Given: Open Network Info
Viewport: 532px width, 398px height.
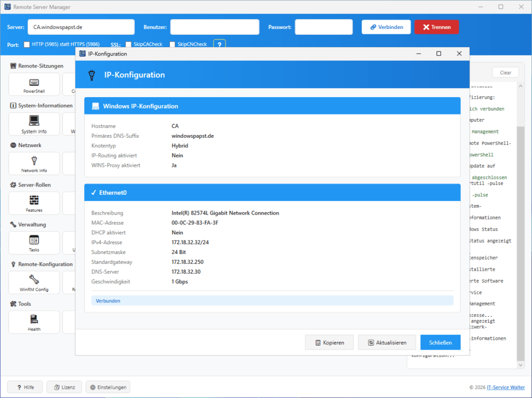Looking at the screenshot, I should coord(33,163).
